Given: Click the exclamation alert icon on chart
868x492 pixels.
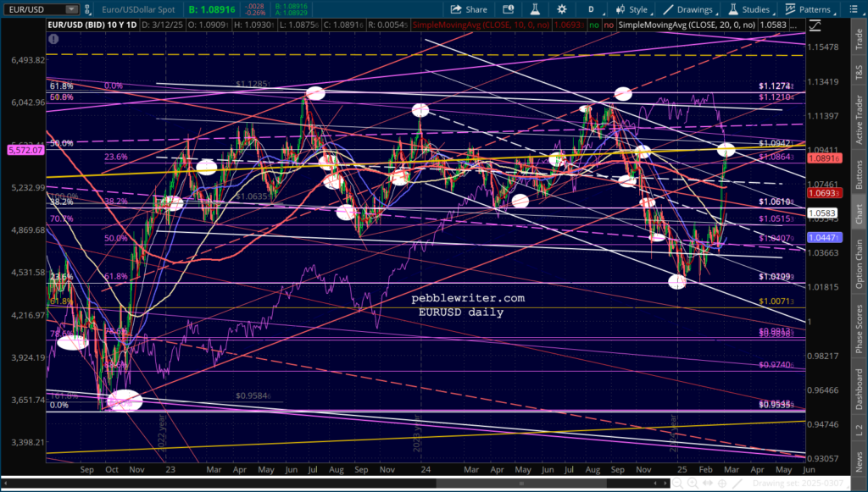Looking at the screenshot, I should 53,39.
